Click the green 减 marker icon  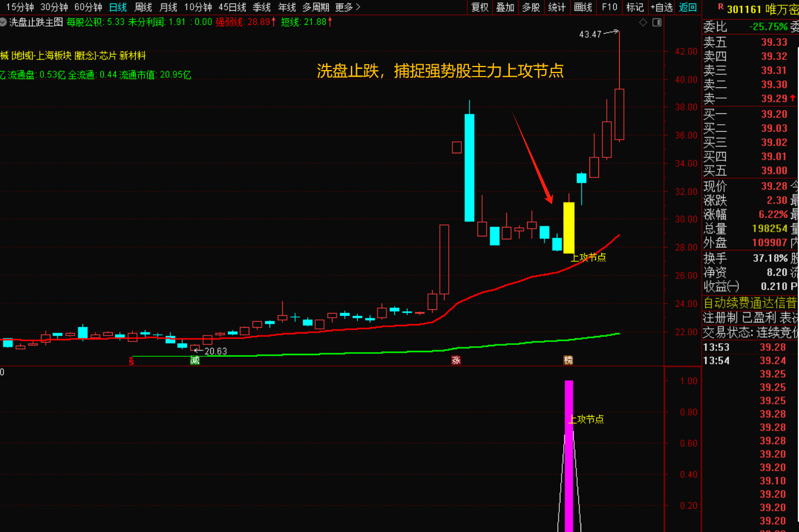[195, 360]
